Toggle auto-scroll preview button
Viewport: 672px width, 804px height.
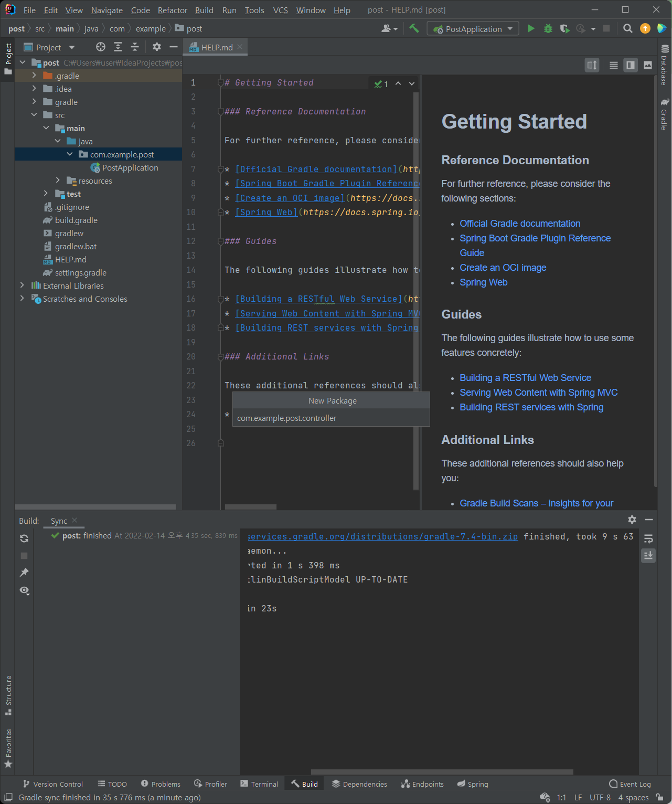[x=592, y=65]
